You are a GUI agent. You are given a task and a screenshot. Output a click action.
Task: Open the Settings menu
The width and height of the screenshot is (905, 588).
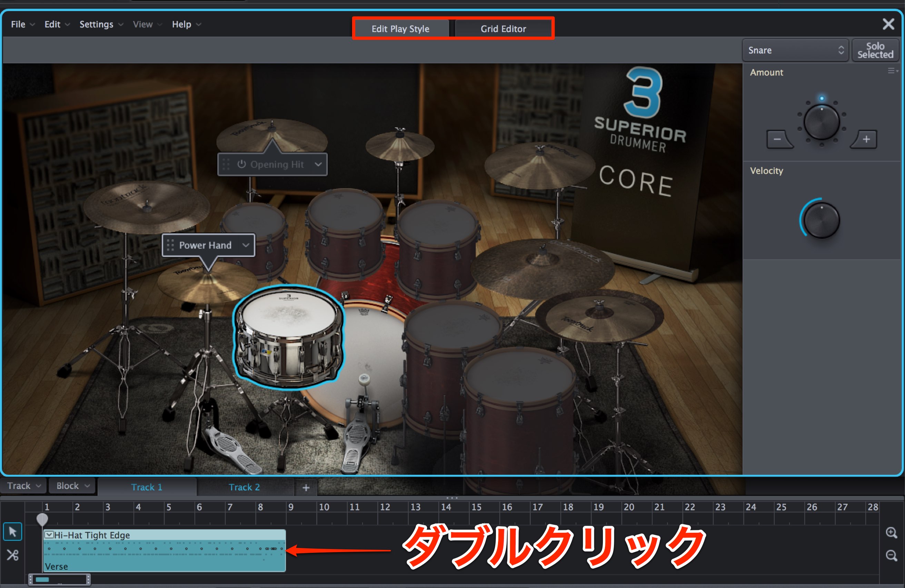[101, 24]
